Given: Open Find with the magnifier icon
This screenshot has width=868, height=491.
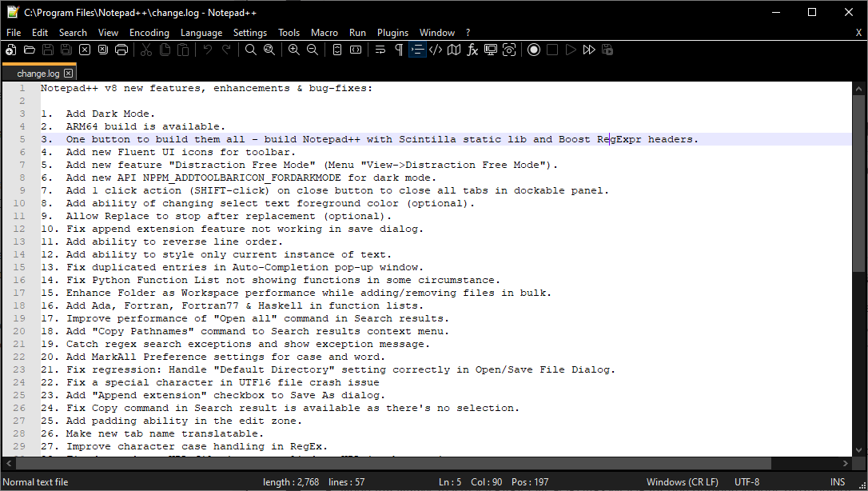Looking at the screenshot, I should (251, 50).
